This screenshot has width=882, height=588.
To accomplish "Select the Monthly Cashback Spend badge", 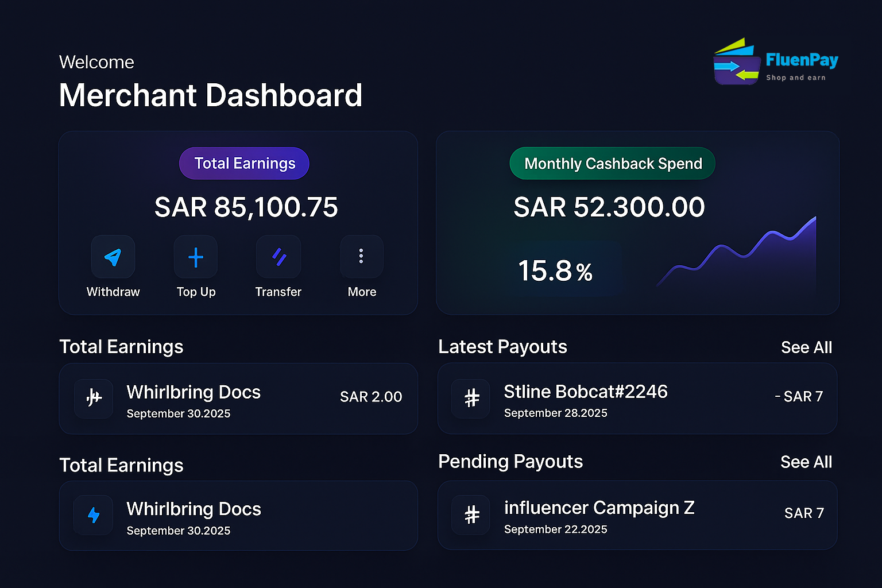I will click(612, 163).
